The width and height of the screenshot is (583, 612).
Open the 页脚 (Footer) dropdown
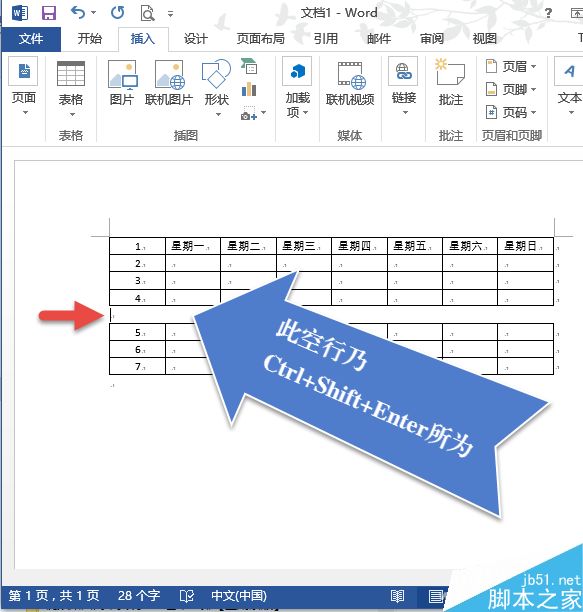510,89
